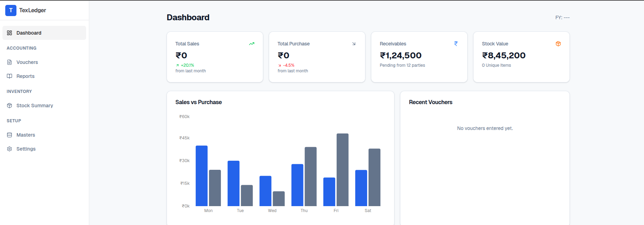Click the FY indicator in header

pyautogui.click(x=562, y=17)
